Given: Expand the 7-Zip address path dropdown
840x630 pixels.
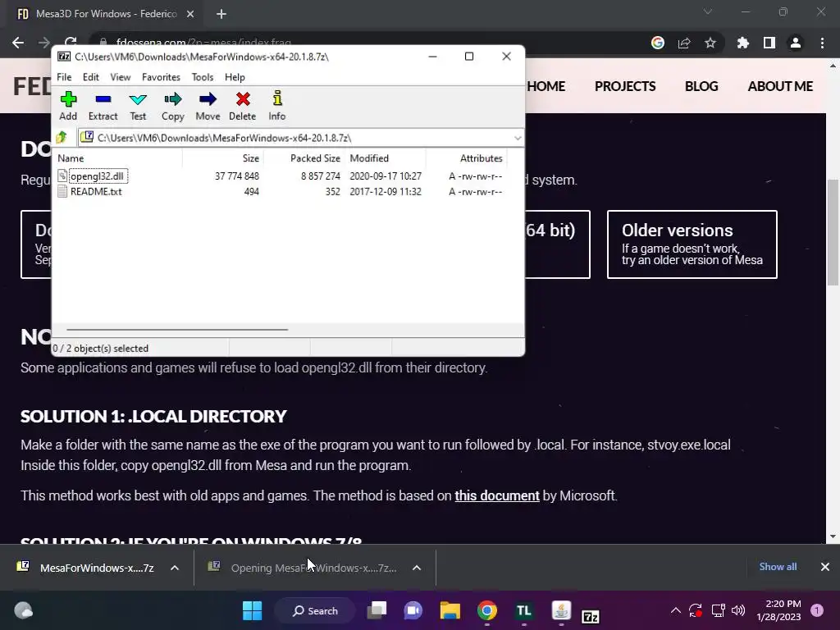Looking at the screenshot, I should coord(517,138).
